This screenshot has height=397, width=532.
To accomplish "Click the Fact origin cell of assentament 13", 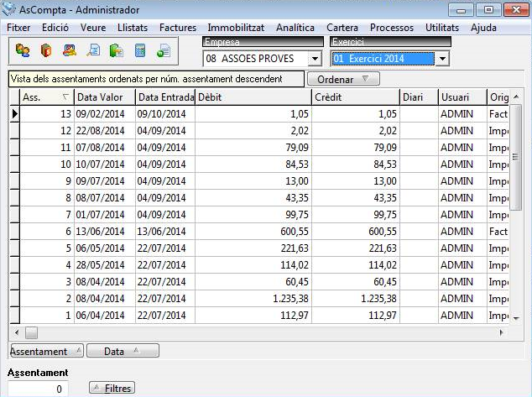I will click(498, 113).
